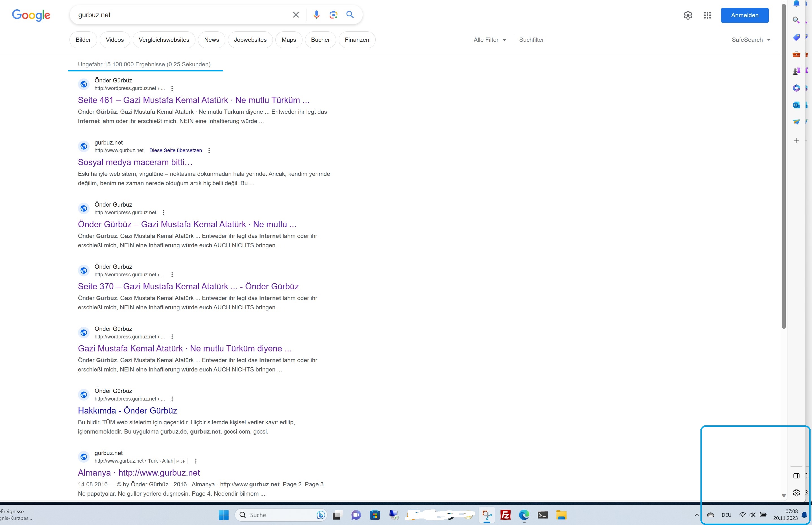Open File Explorer from taskbar
The height and width of the screenshot is (525, 812).
(x=561, y=515)
